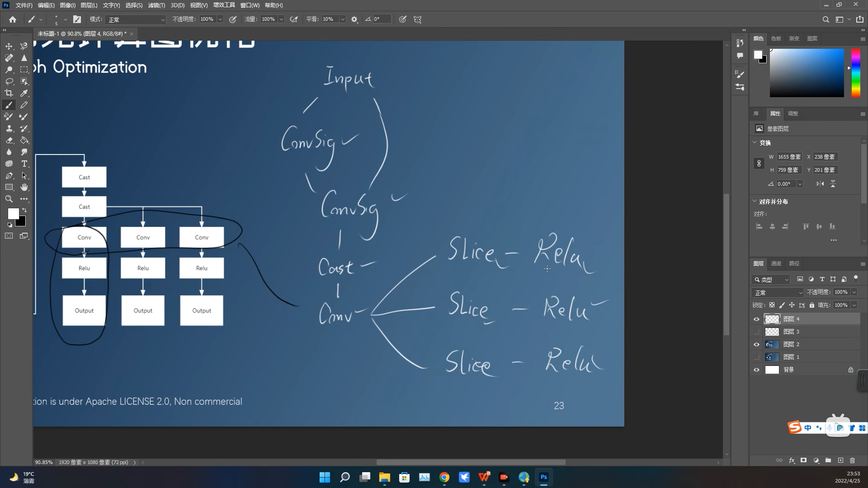
Task: Select the Zoom tool
Action: (x=9, y=199)
